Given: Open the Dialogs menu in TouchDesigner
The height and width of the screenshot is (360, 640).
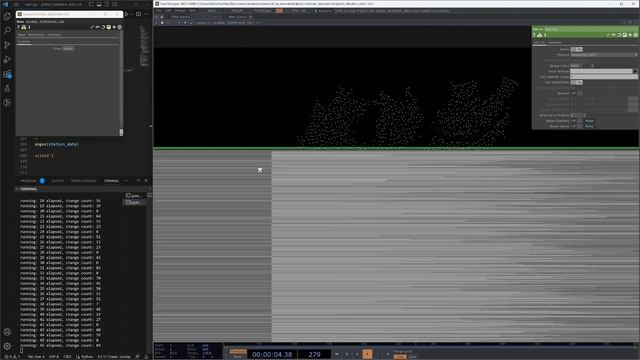Looking at the screenshot, I should (x=180, y=11).
